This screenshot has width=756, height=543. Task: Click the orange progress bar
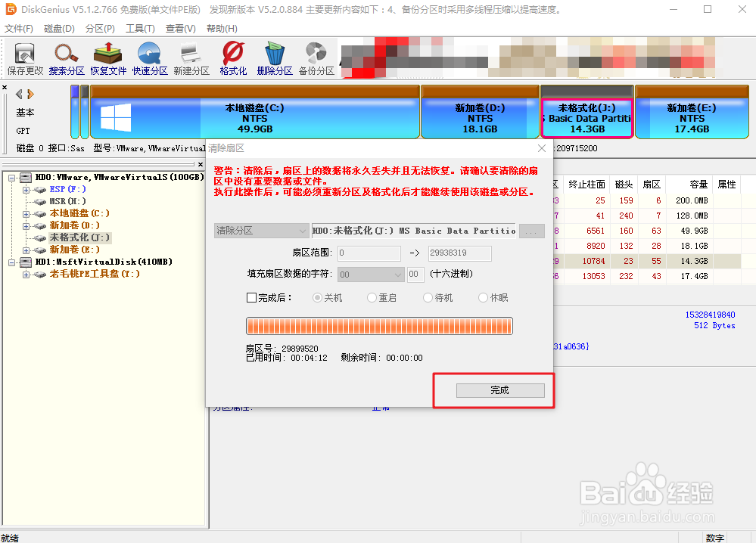(x=378, y=324)
